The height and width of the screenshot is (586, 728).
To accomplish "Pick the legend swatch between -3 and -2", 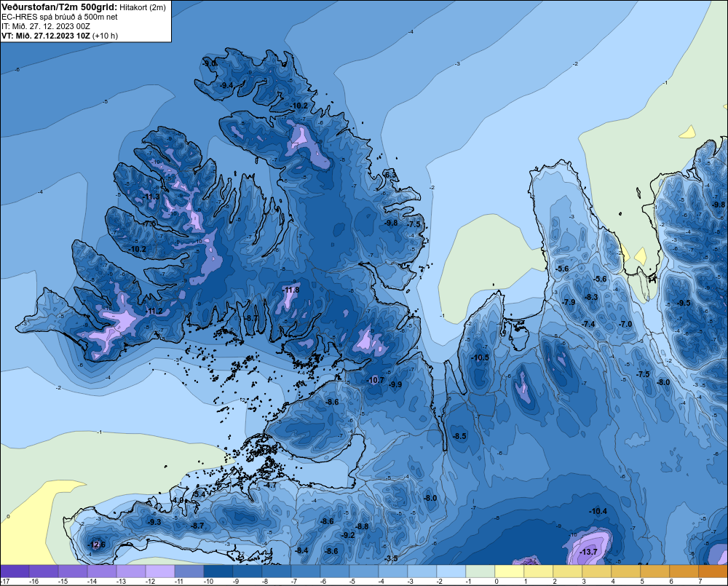I will (x=422, y=571).
